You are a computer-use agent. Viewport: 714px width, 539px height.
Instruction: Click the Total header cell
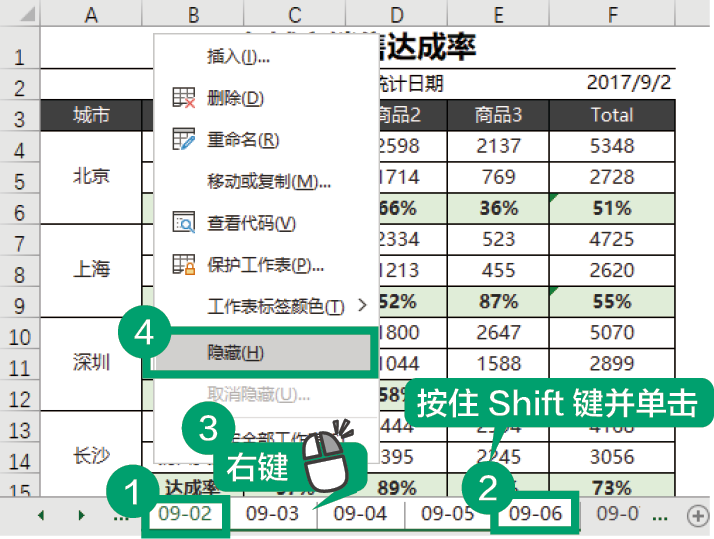tap(612, 115)
